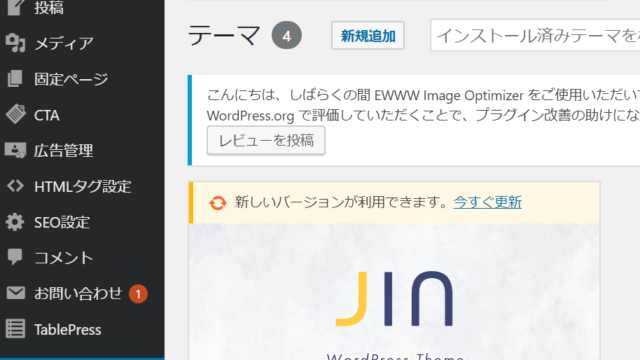Open HTMLタグ設定 settings
This screenshot has width=640, height=360.
coord(82,186)
